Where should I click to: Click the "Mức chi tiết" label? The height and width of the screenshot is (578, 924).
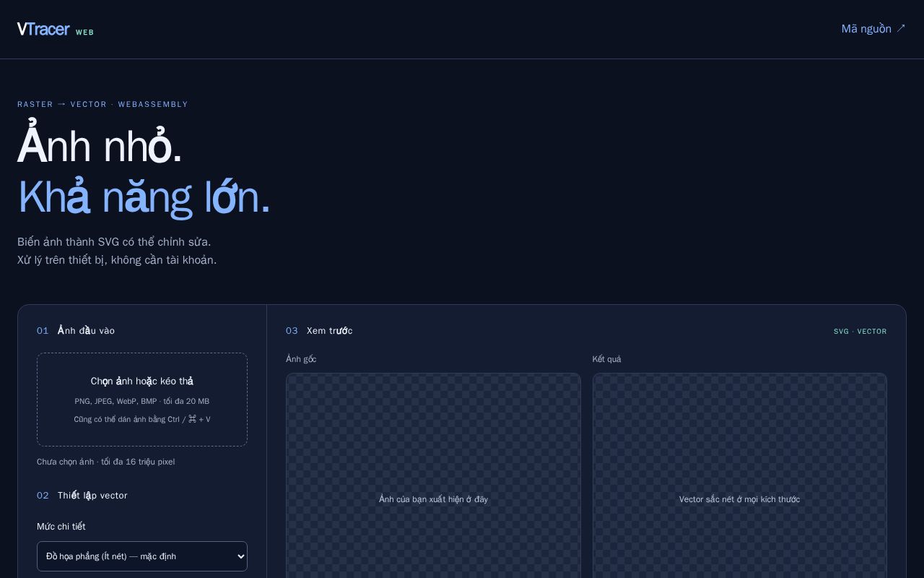pyautogui.click(x=61, y=527)
